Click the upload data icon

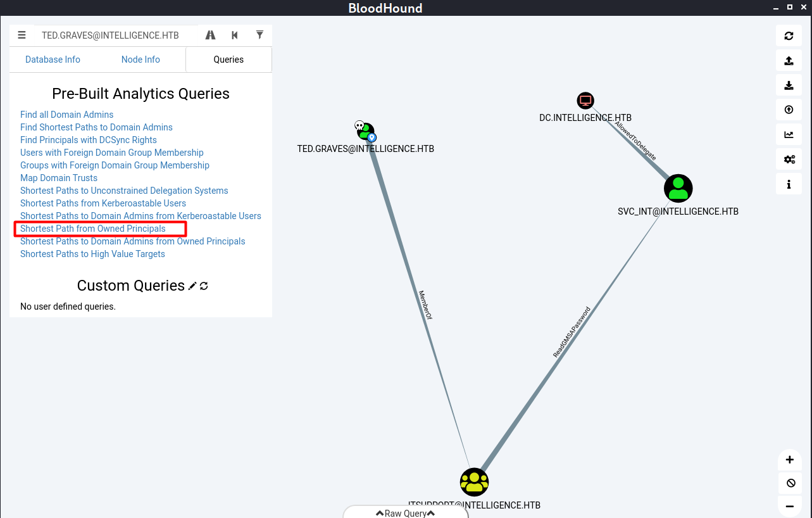tap(789, 61)
